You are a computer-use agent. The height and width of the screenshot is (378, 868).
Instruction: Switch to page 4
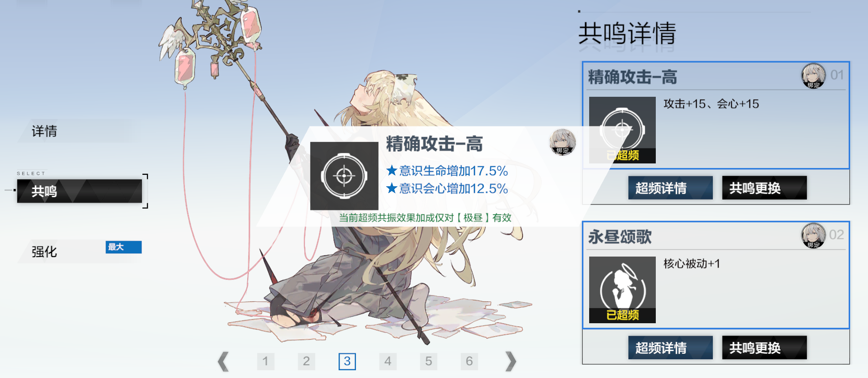(388, 362)
